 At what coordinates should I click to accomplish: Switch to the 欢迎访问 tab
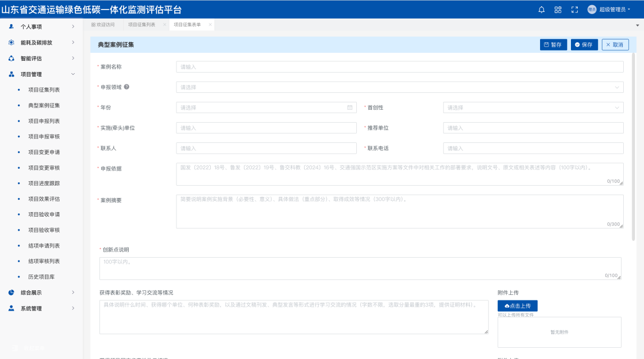click(103, 25)
